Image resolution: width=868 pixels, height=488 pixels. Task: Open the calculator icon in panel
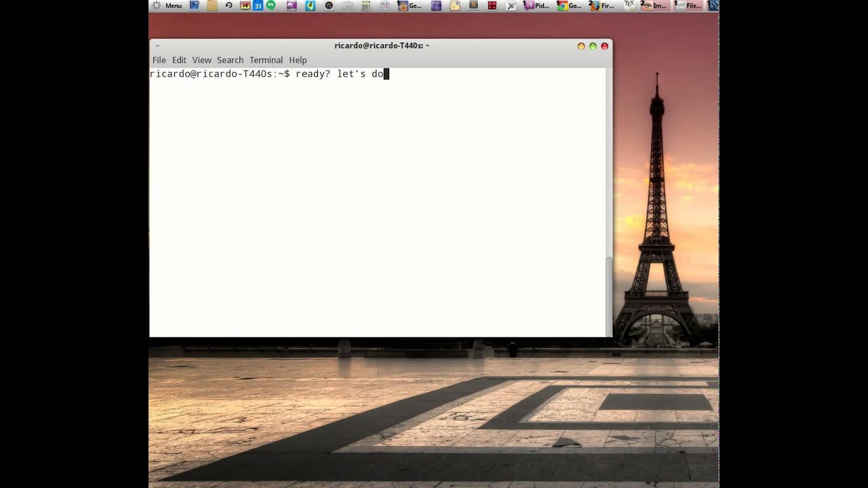click(366, 5)
